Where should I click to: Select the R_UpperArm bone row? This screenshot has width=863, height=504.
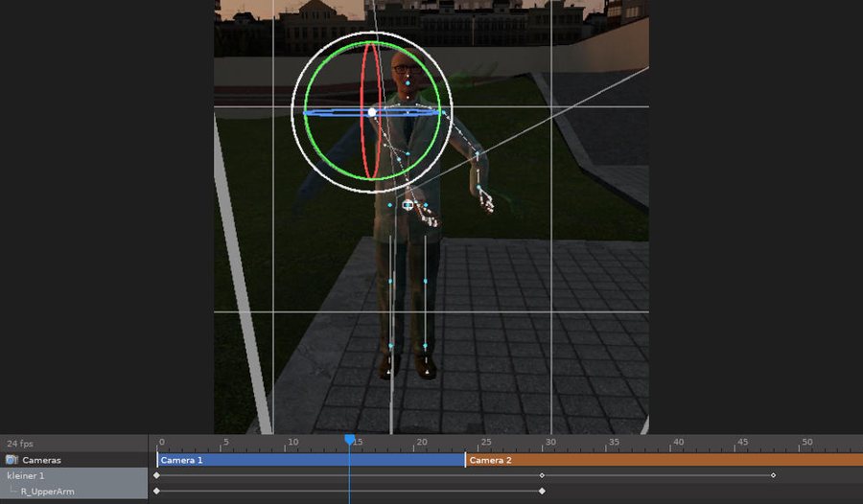tap(74, 492)
